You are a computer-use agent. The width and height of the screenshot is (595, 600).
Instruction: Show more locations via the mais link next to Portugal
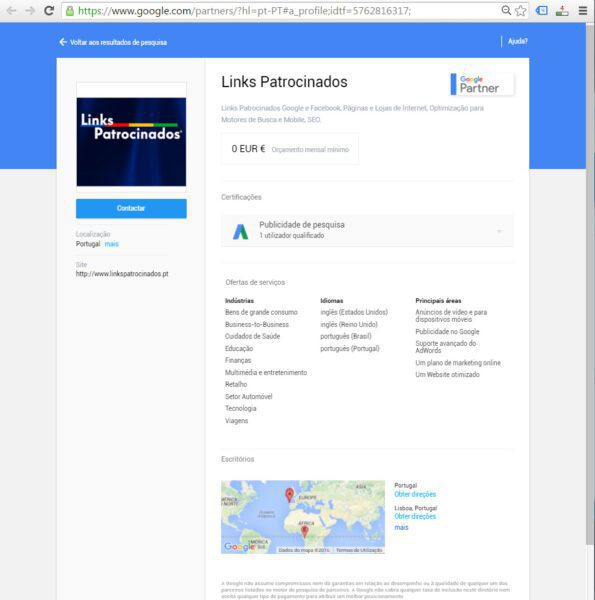111,244
